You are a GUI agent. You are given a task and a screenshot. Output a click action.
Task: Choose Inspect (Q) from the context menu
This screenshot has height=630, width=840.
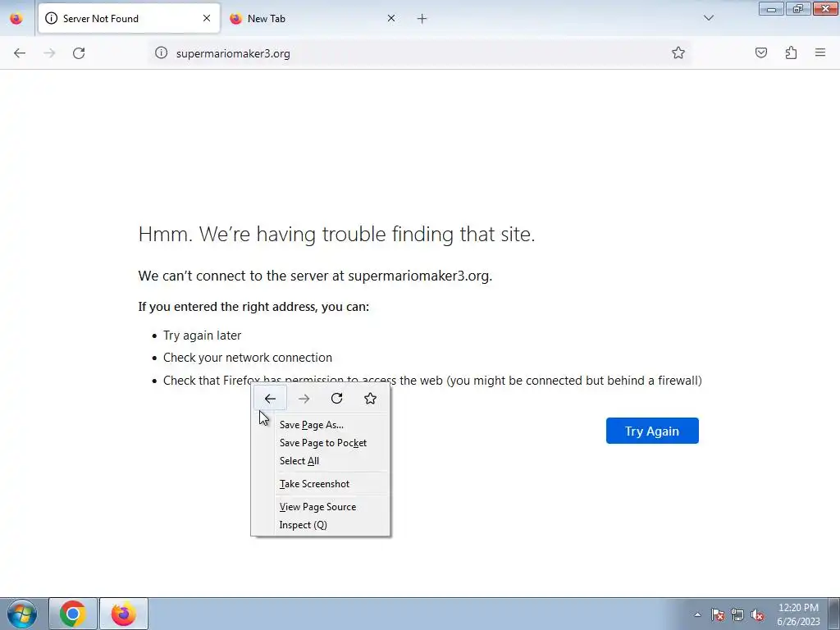click(321, 525)
